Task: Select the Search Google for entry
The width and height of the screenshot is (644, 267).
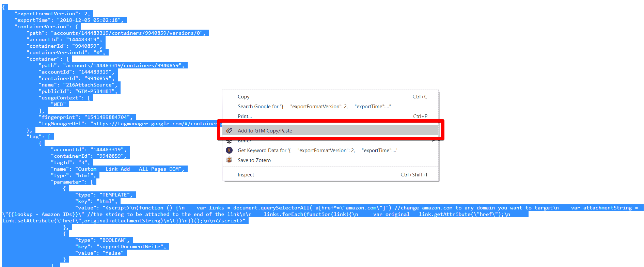Action: coord(314,107)
